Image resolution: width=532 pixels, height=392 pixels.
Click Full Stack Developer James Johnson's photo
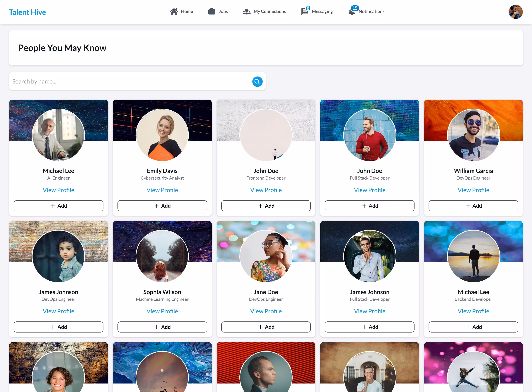coord(369,256)
